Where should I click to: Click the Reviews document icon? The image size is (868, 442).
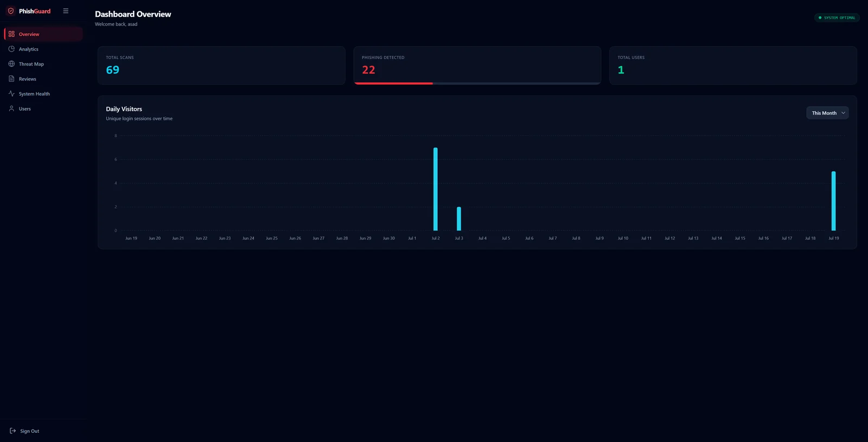coord(11,79)
